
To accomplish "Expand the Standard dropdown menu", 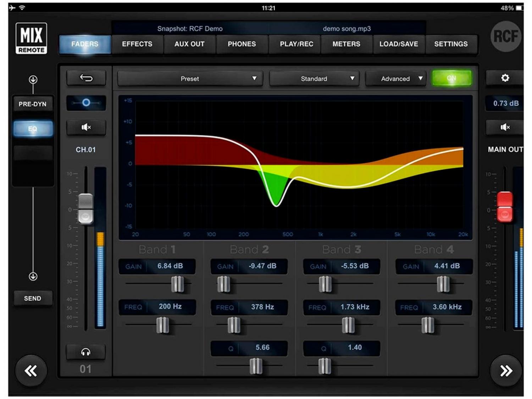I will (314, 79).
